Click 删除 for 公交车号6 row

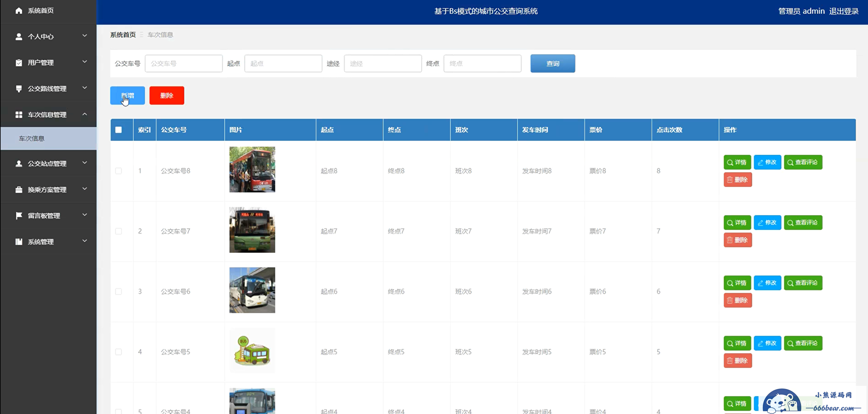(738, 300)
